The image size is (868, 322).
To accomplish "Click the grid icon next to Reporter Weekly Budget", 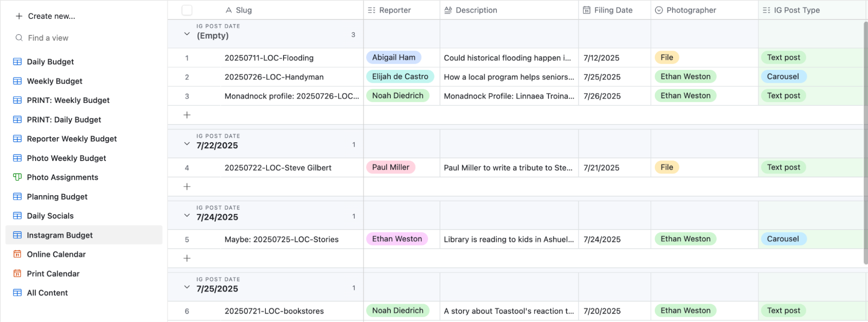I will pyautogui.click(x=17, y=139).
